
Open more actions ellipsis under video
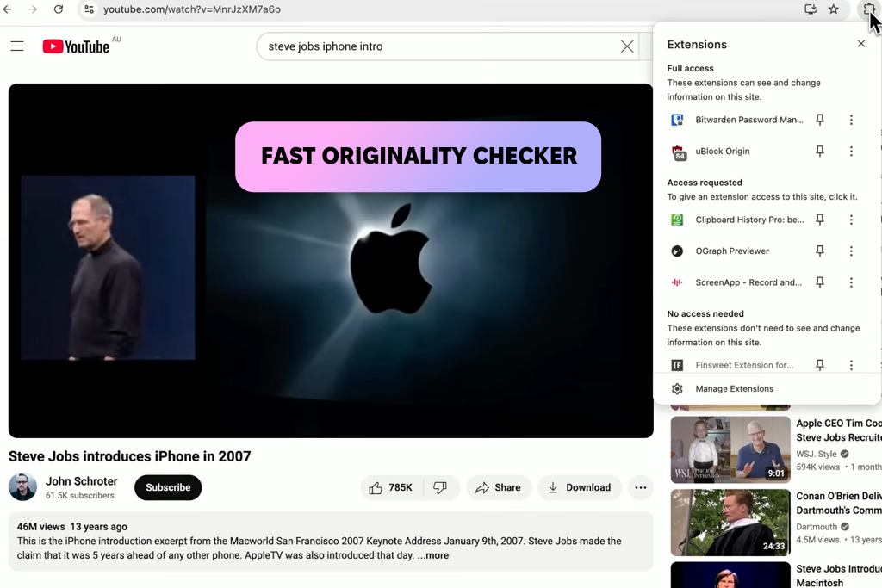[x=641, y=487]
